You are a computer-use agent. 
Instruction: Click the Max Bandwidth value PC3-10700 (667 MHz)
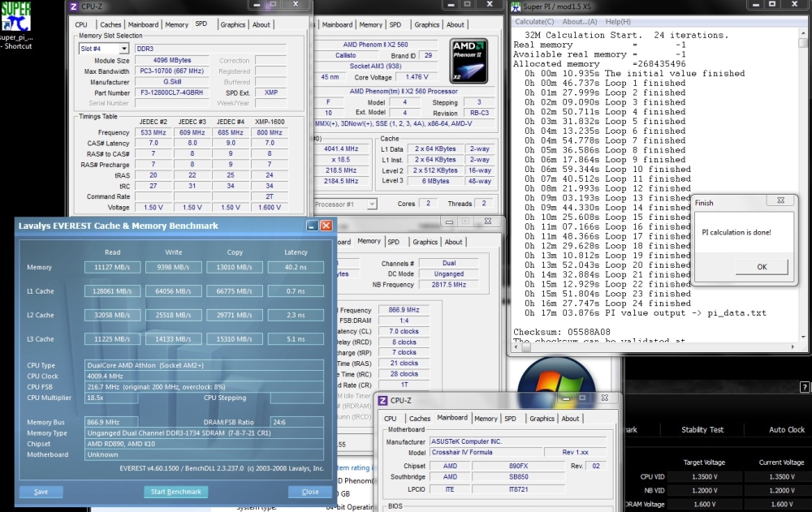click(x=172, y=71)
